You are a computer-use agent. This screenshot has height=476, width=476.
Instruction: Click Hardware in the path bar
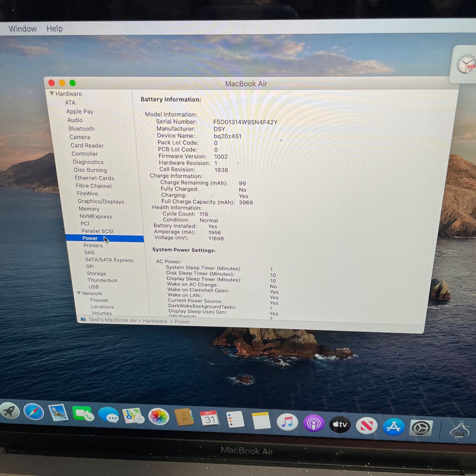155,321
